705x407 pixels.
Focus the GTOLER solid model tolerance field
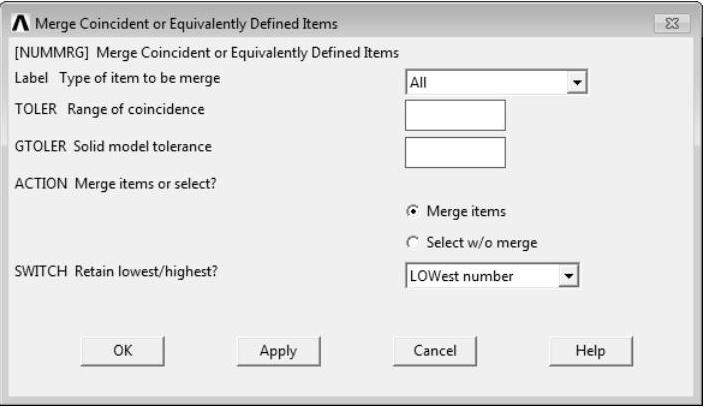pyautogui.click(x=454, y=152)
